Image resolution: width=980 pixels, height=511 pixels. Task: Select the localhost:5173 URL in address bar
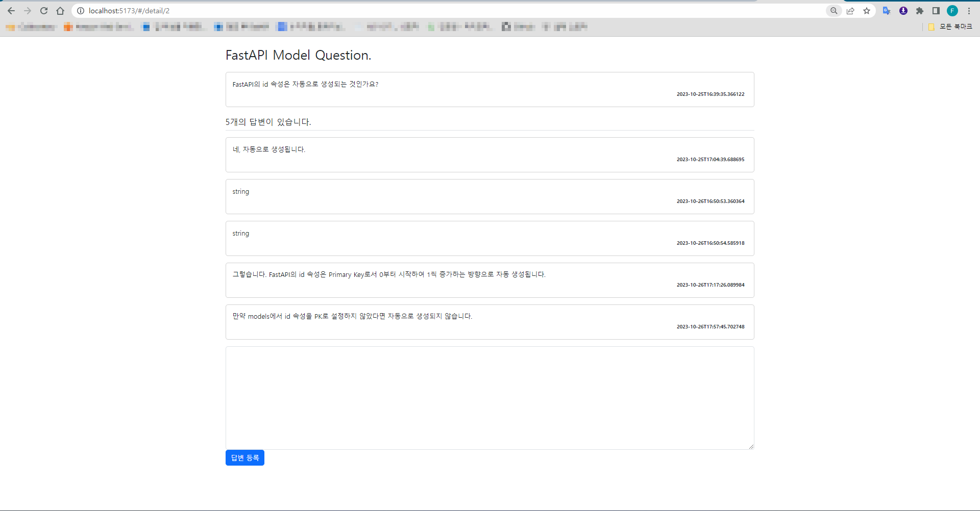pos(129,11)
